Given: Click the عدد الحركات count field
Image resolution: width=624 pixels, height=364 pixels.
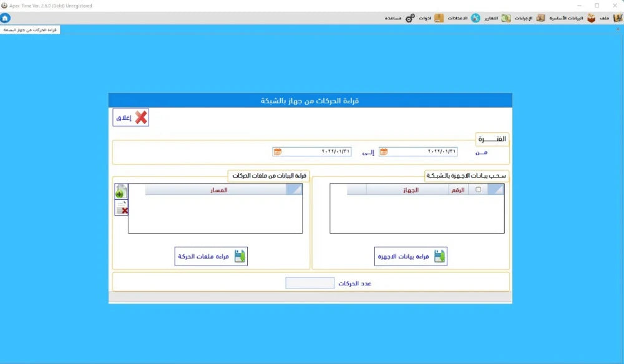Looking at the screenshot, I should (310, 283).
